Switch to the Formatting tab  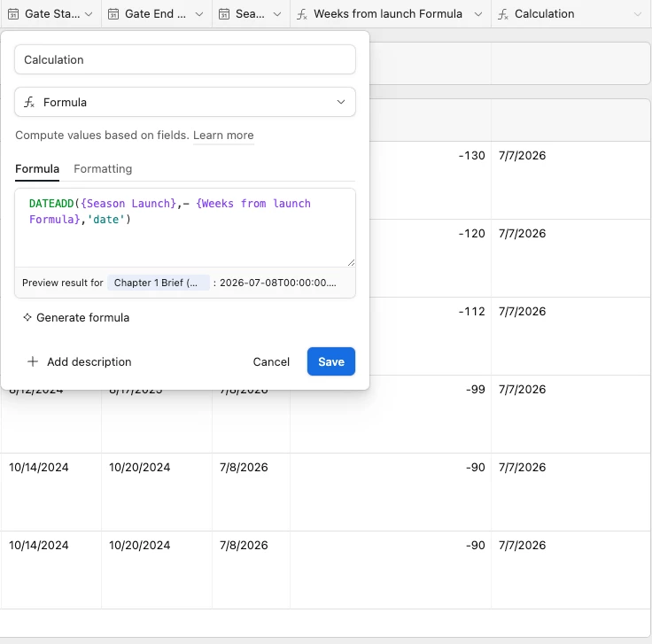click(103, 169)
